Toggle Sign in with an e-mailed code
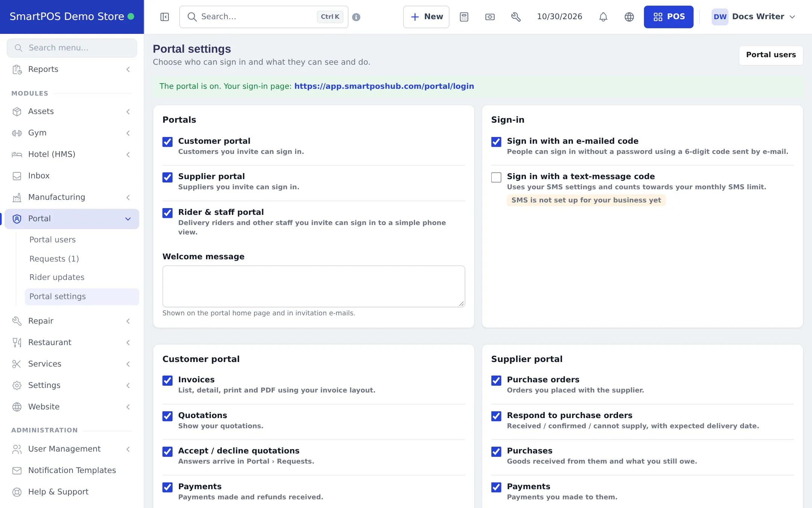 [x=496, y=142]
